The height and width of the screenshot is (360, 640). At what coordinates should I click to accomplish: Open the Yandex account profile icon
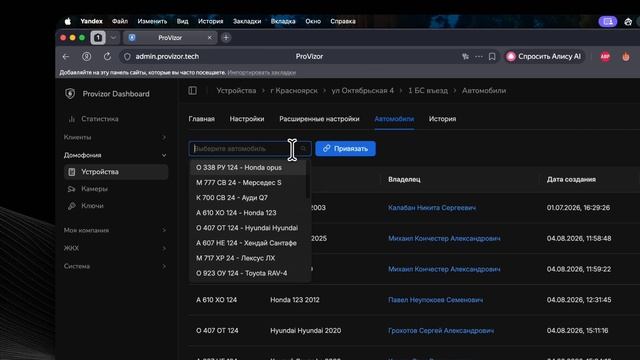click(87, 57)
